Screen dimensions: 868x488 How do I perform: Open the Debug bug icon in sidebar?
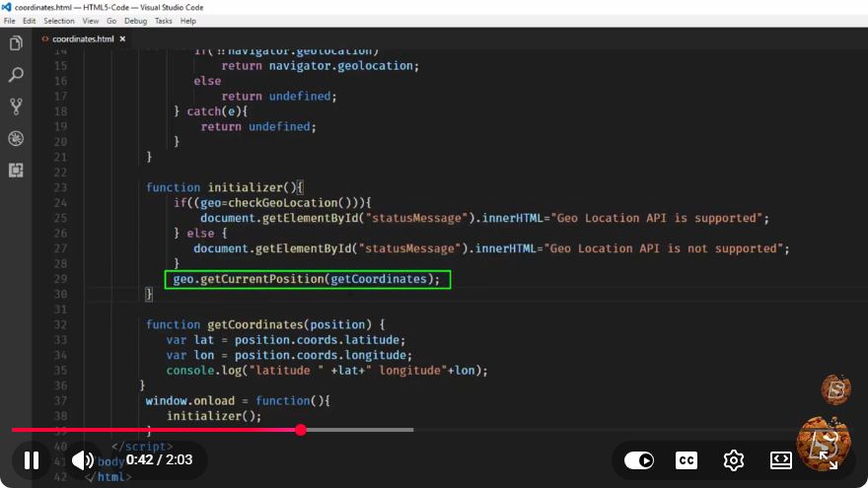point(16,138)
